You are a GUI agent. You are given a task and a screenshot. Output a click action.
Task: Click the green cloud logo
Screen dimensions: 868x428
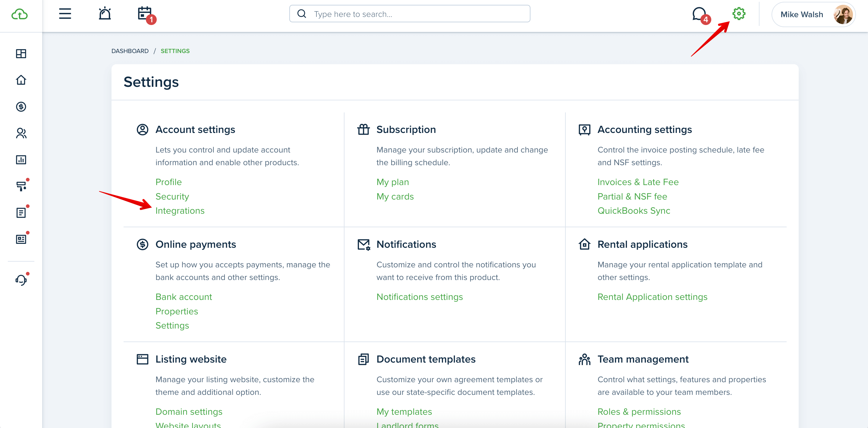pyautogui.click(x=20, y=14)
